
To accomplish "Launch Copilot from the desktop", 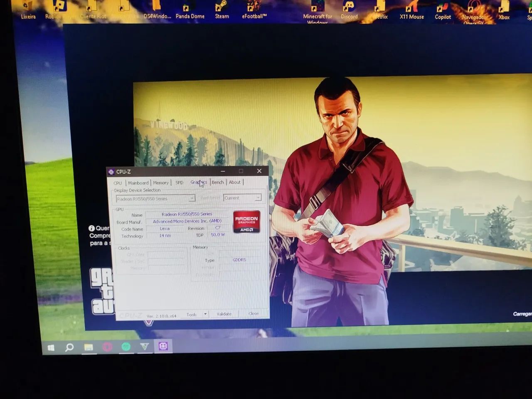I will [443, 10].
